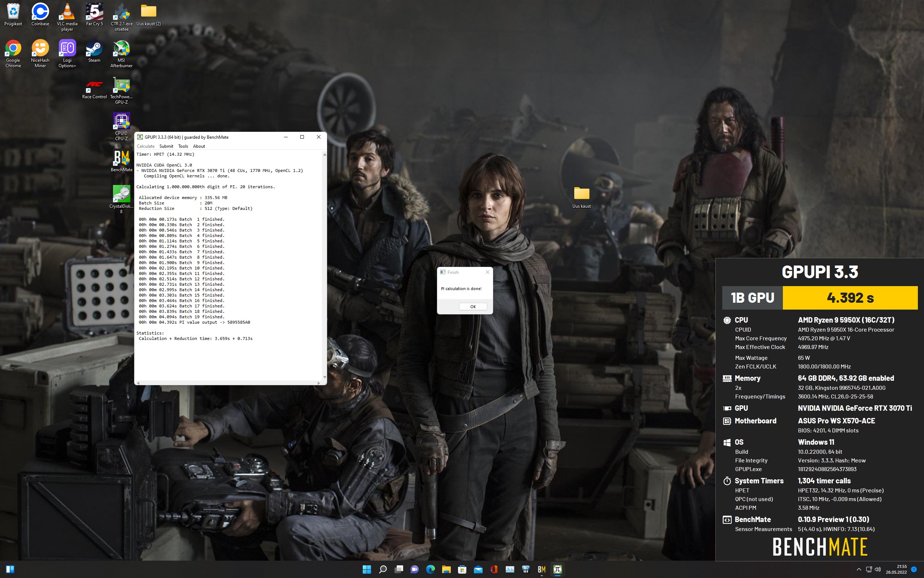Click the BENCHMATE logo in the overlay
Viewport: 924px width, 578px height.
click(820, 547)
